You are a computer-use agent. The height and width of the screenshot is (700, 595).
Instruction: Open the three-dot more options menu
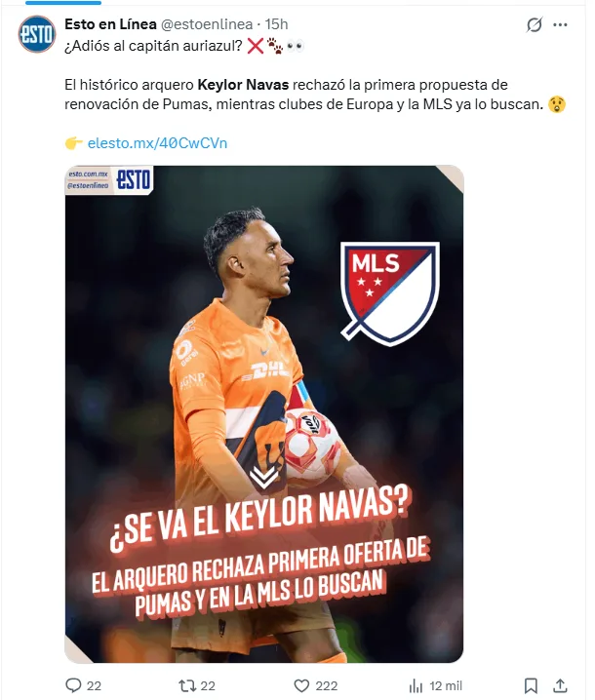pyautogui.click(x=560, y=25)
